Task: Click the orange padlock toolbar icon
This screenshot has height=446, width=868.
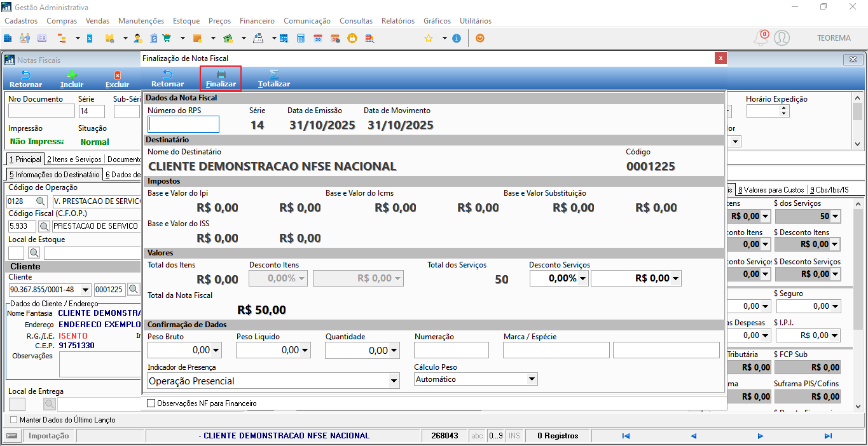Action: tap(352, 38)
